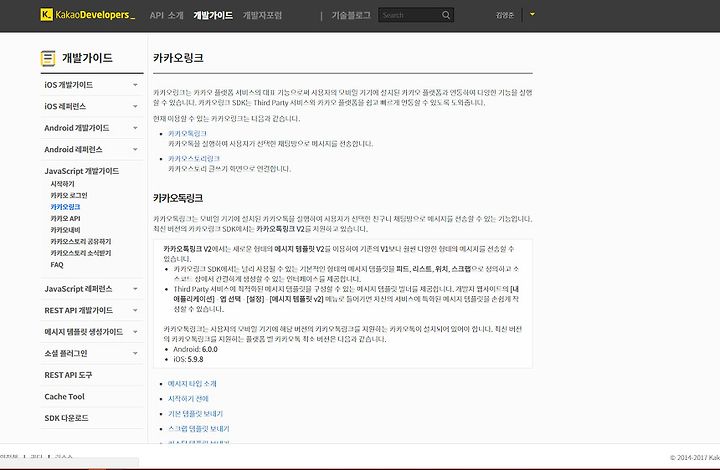Click the search magnifier icon
Screen dimensions: 720x470
click(446, 15)
